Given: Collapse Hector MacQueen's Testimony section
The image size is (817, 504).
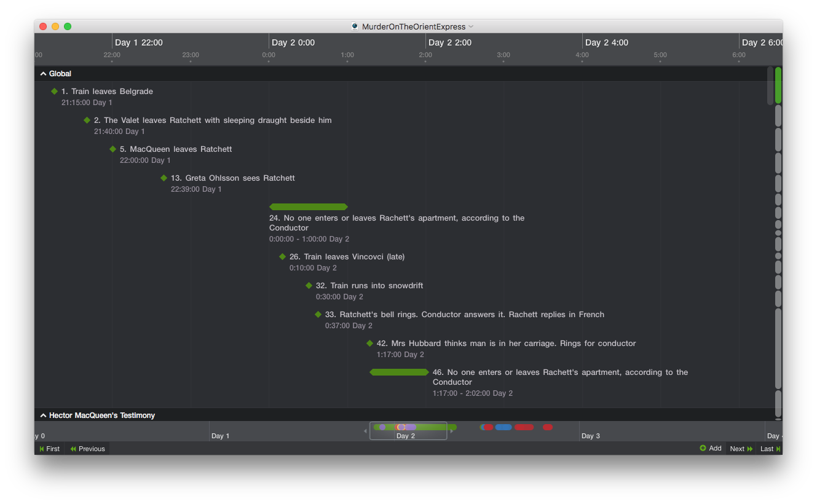Looking at the screenshot, I should pyautogui.click(x=43, y=415).
